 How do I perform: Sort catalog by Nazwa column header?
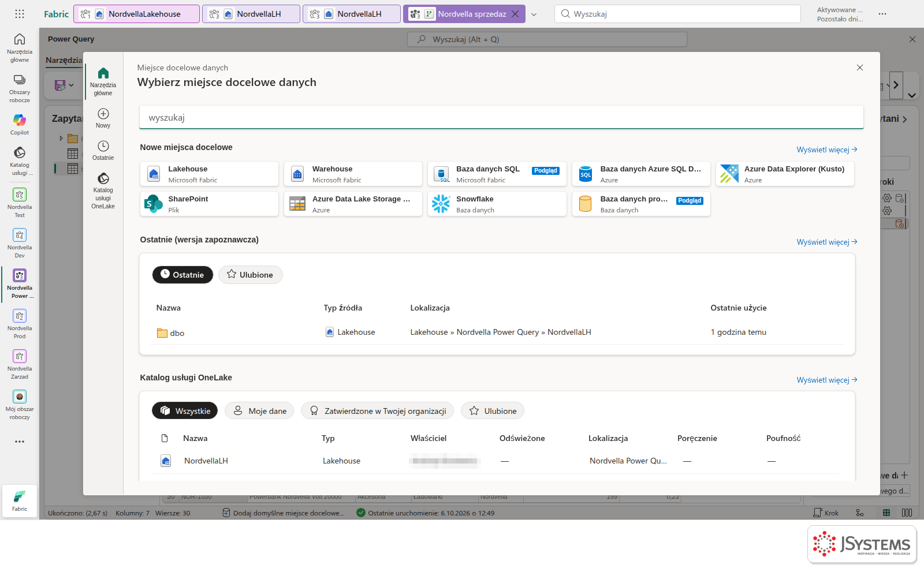tap(195, 438)
